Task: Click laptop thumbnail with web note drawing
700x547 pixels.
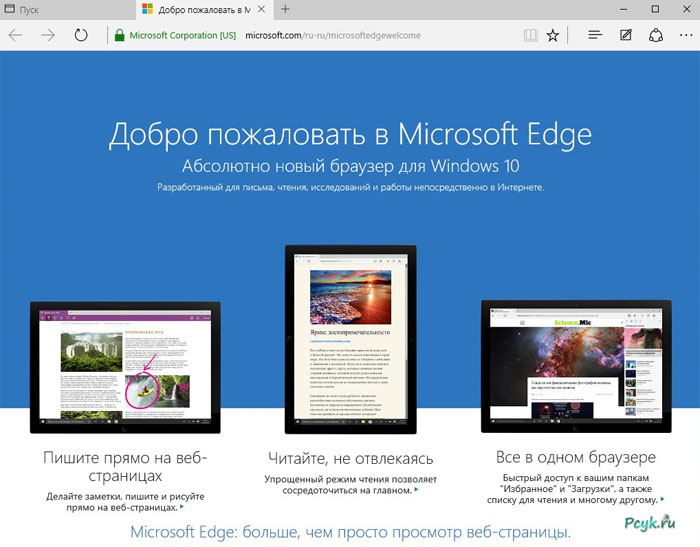Action: [x=125, y=367]
